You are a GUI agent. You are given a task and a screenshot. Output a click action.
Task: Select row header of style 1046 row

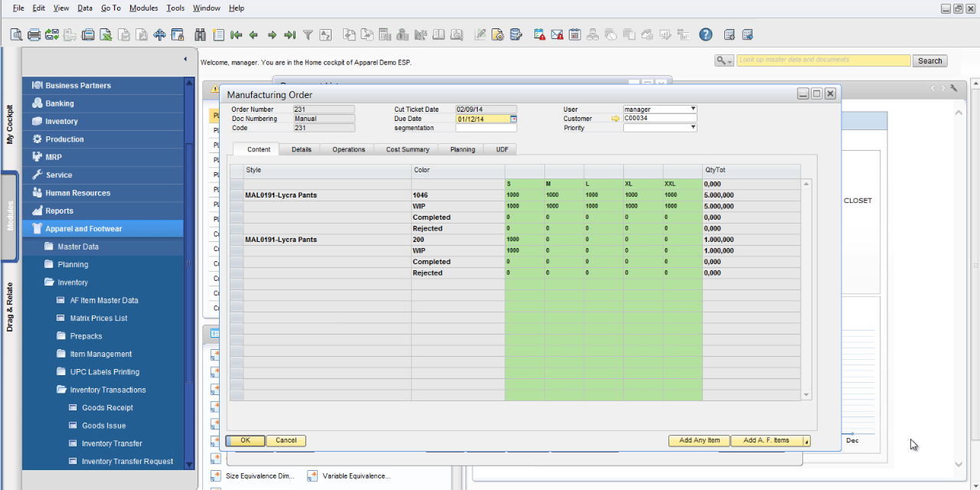point(237,195)
